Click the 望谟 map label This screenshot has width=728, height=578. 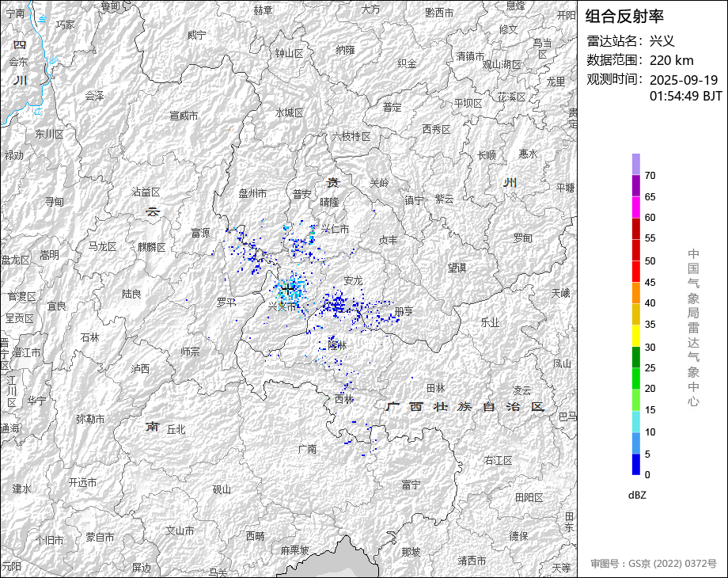pos(457,268)
